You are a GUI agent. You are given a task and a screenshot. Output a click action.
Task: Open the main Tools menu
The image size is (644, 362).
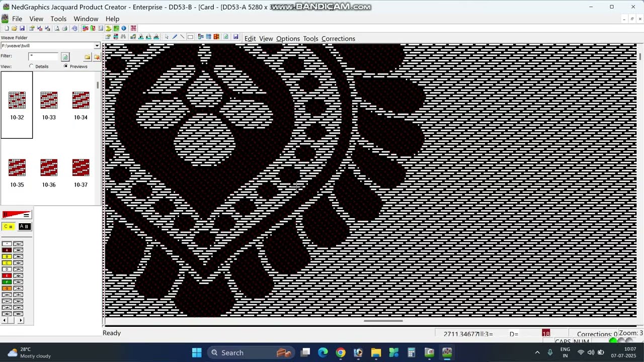coord(58,19)
